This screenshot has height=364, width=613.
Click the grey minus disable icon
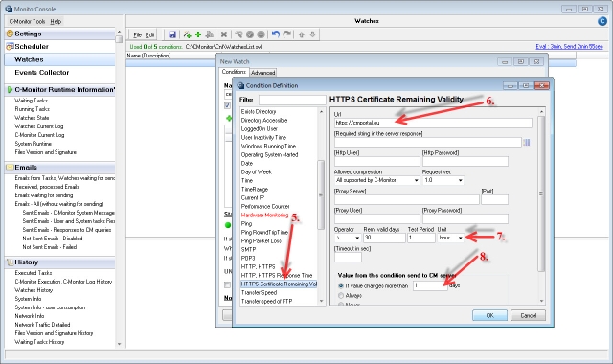click(261, 34)
